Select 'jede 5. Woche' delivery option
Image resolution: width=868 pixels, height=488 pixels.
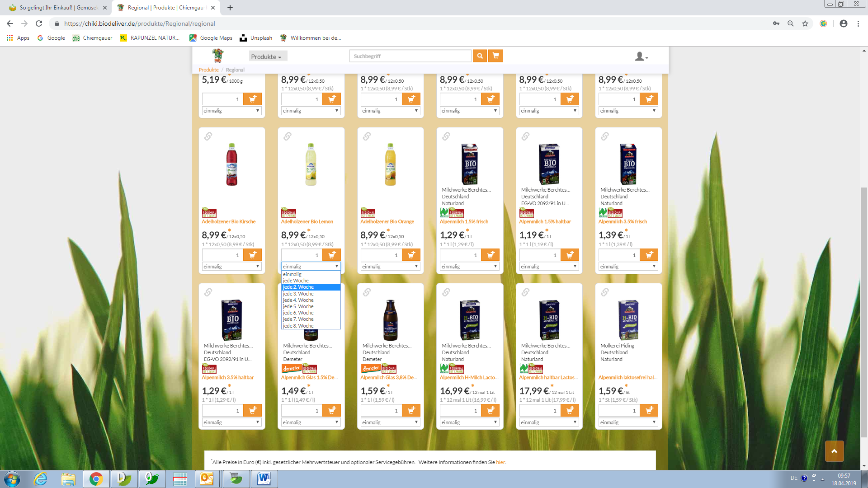(311, 306)
